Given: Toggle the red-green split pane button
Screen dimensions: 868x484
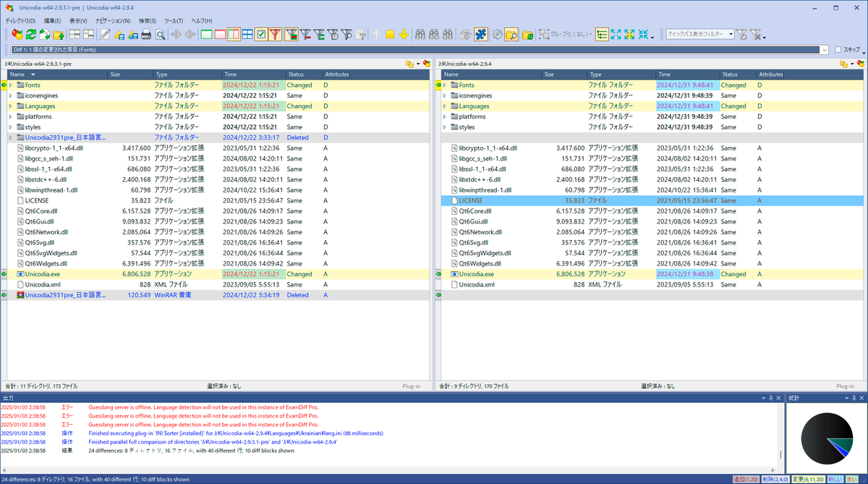Looking at the screenshot, I should click(x=234, y=34).
